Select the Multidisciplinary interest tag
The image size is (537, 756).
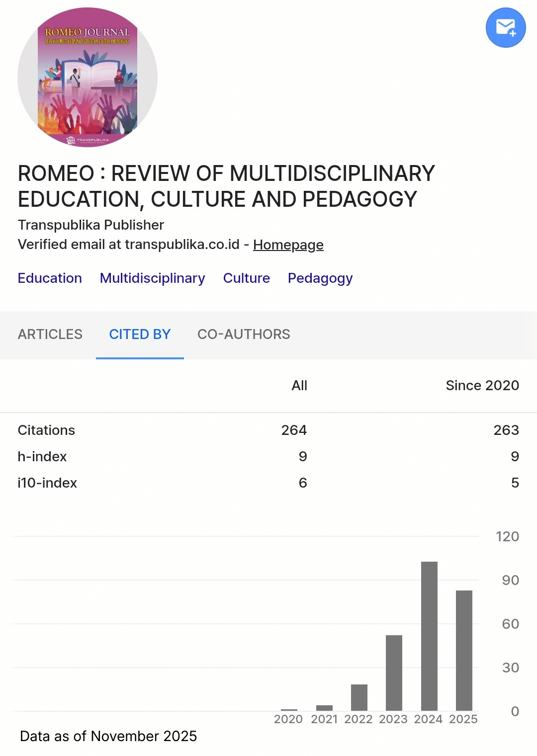(152, 278)
